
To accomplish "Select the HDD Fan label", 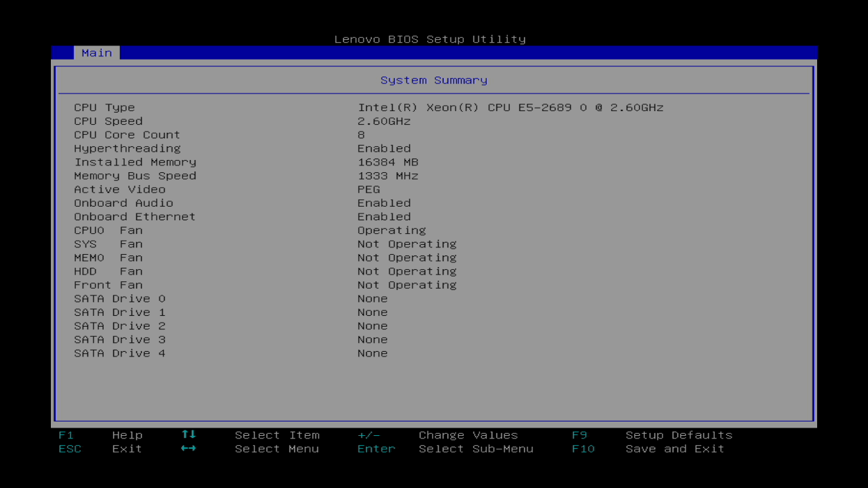I will click(x=108, y=270).
